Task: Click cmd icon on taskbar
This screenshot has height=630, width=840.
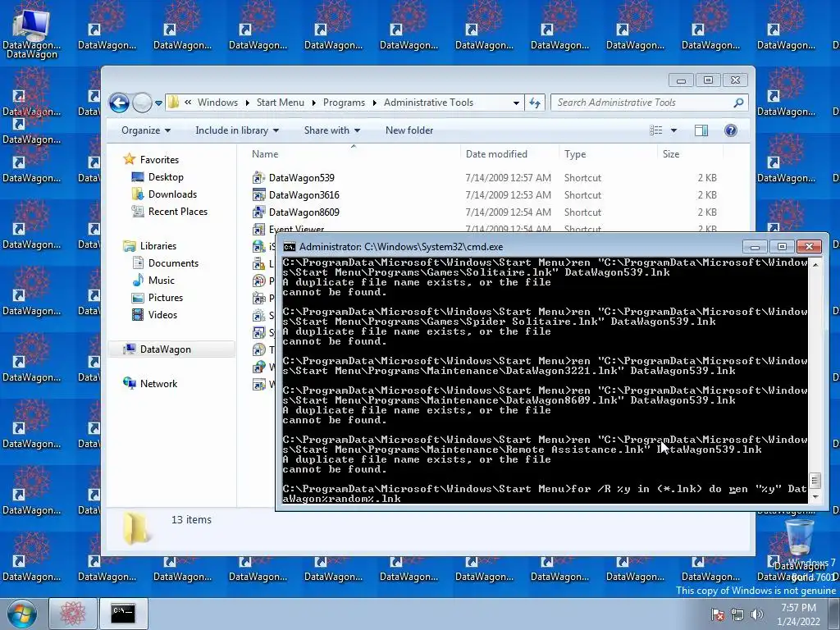Action: (x=123, y=614)
